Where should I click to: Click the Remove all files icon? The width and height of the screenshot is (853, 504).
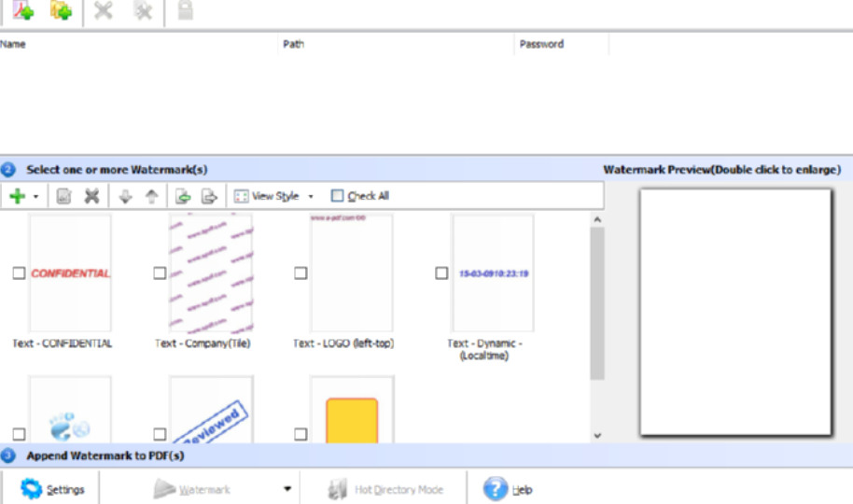pyautogui.click(x=143, y=9)
